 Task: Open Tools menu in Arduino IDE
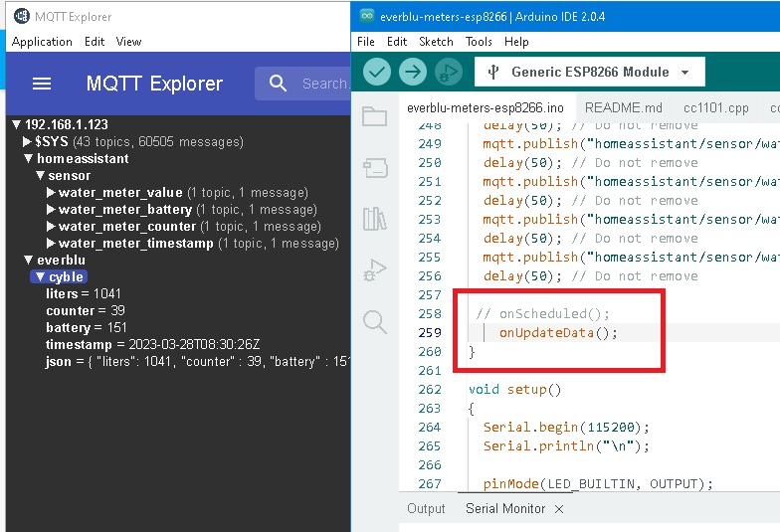pos(479,42)
